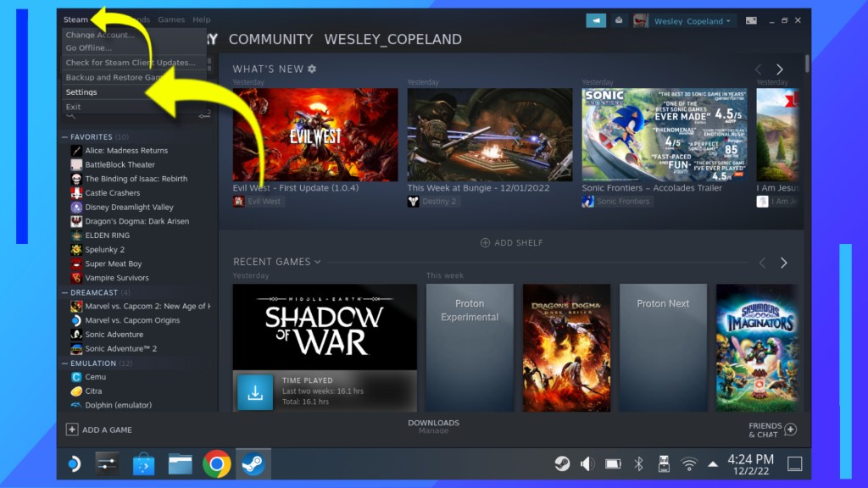Select Go Offline menu entry
Image resolution: width=868 pixels, height=488 pixels.
click(x=88, y=47)
